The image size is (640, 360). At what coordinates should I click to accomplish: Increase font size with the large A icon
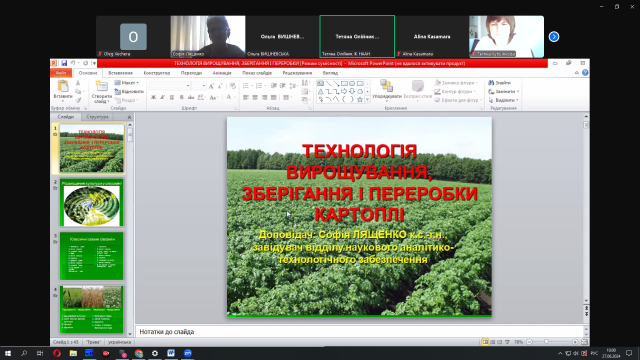(211, 86)
